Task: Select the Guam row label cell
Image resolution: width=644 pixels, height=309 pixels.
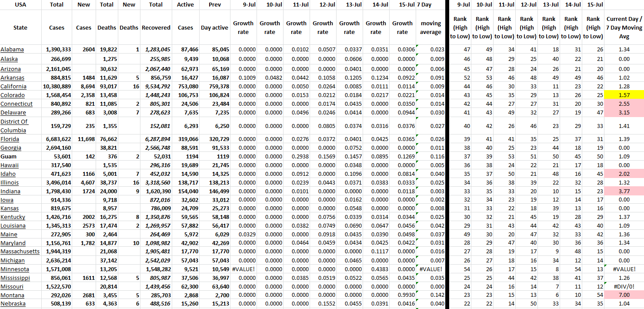Action: click(x=8, y=157)
